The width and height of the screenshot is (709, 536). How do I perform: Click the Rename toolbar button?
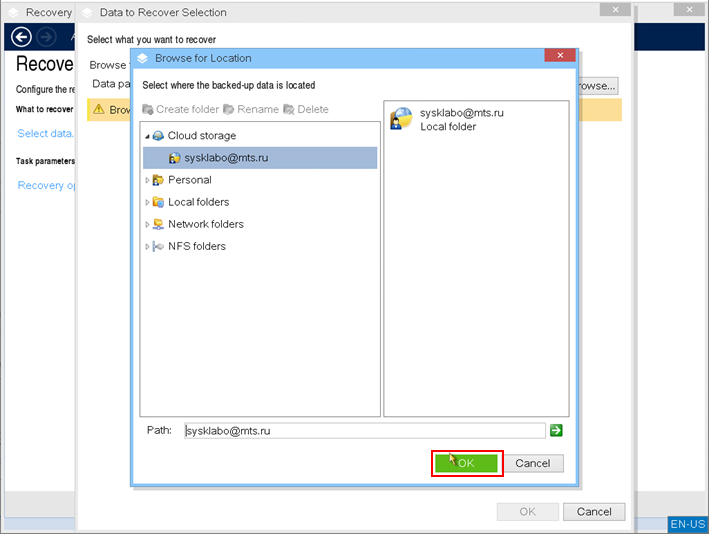[251, 109]
